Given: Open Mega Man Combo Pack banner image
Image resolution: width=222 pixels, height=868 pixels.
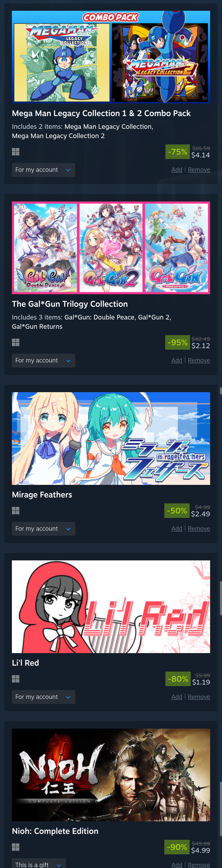Looking at the screenshot, I should 111,57.
